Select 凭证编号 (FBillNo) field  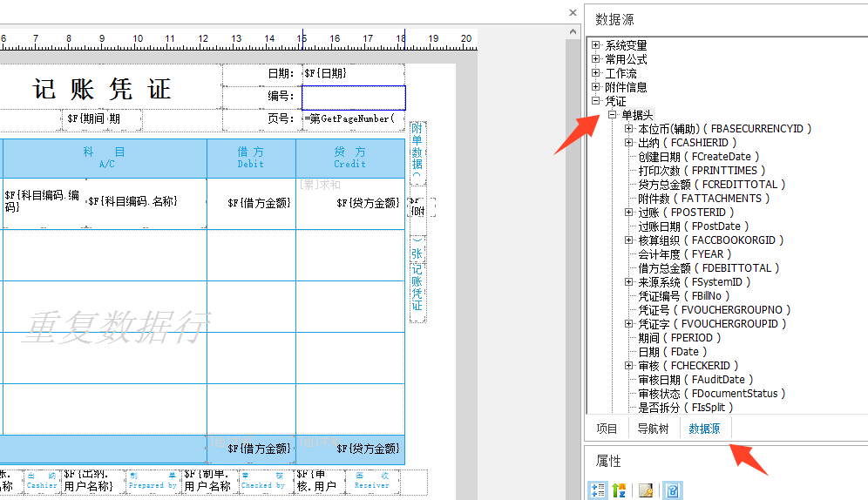[x=683, y=296]
